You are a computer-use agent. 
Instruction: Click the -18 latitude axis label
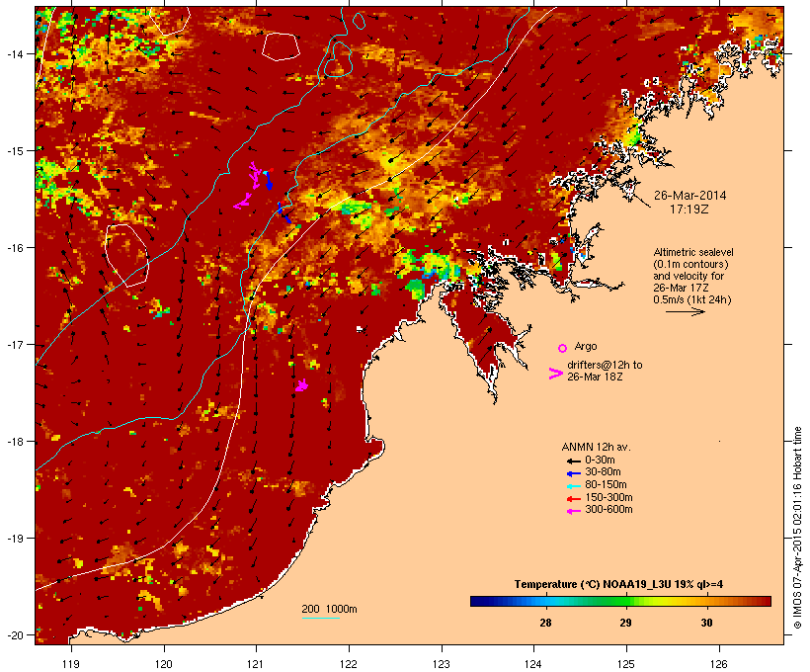[x=14, y=442]
